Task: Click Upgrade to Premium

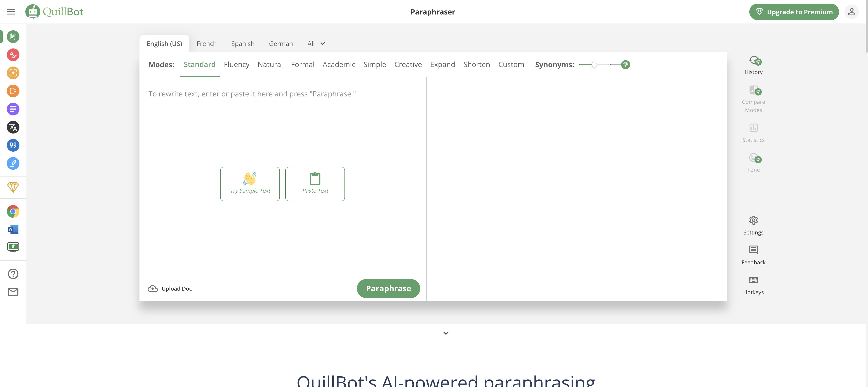Action: click(x=794, y=12)
